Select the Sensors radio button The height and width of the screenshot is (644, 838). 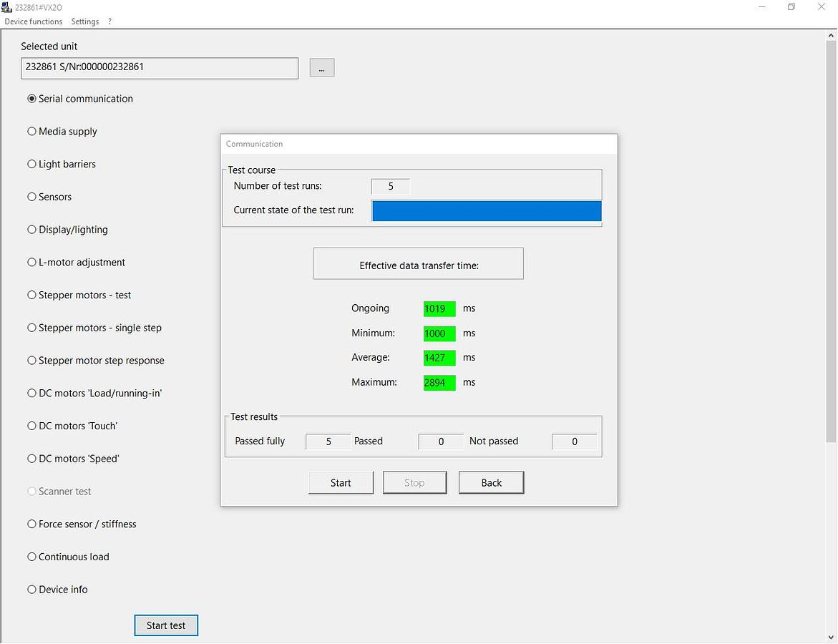(31, 197)
